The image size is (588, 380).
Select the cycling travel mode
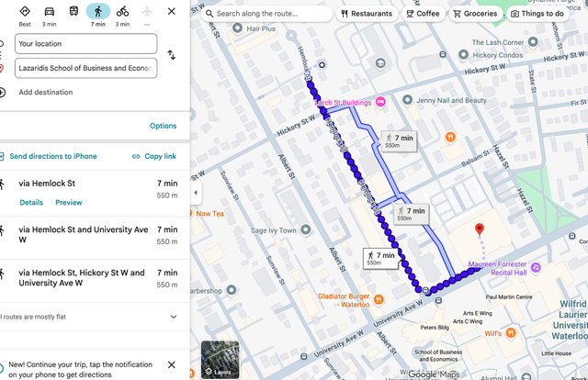[x=122, y=13]
